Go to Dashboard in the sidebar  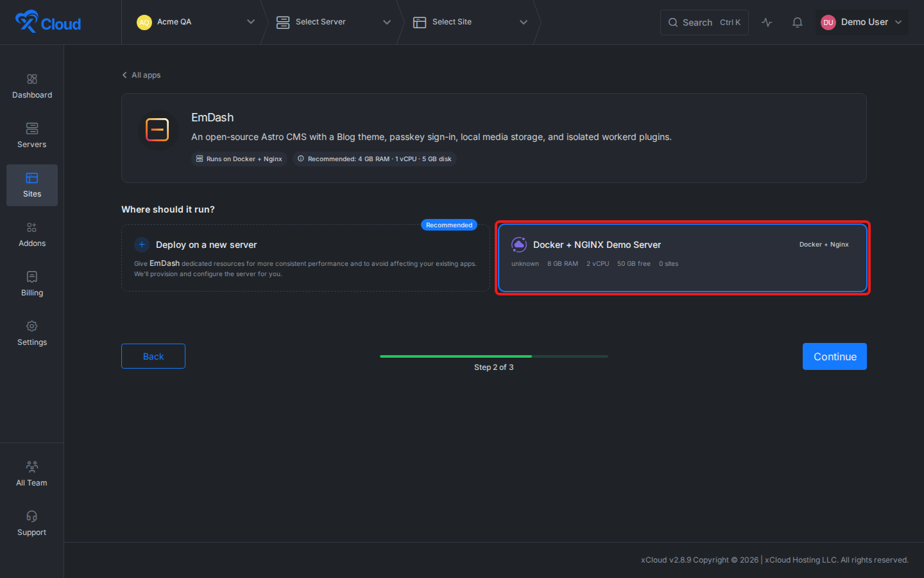coord(32,87)
